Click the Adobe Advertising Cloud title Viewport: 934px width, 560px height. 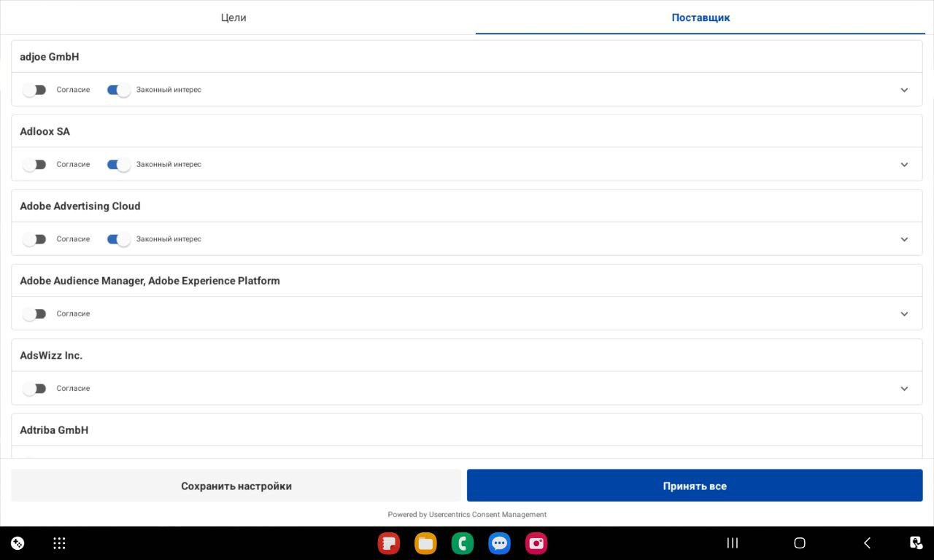(x=80, y=206)
